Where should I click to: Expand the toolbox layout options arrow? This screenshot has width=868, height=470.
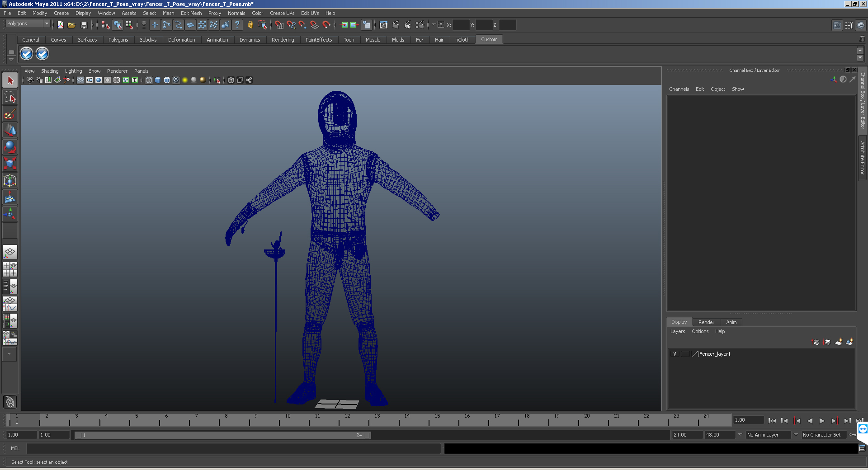tap(9, 354)
